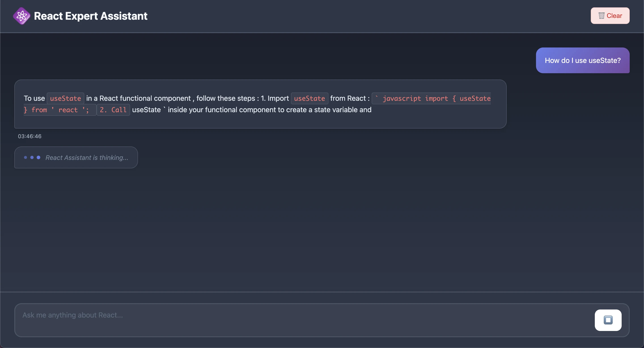The height and width of the screenshot is (348, 644).
Task: Click the second useState code chip after Import
Action: click(309, 98)
